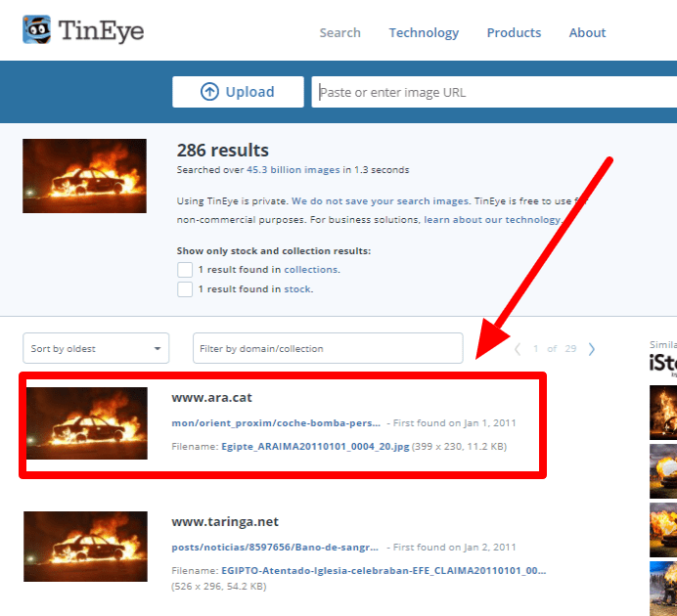The height and width of the screenshot is (616, 677).
Task: Open the Sort by oldest dropdown
Action: 96,349
